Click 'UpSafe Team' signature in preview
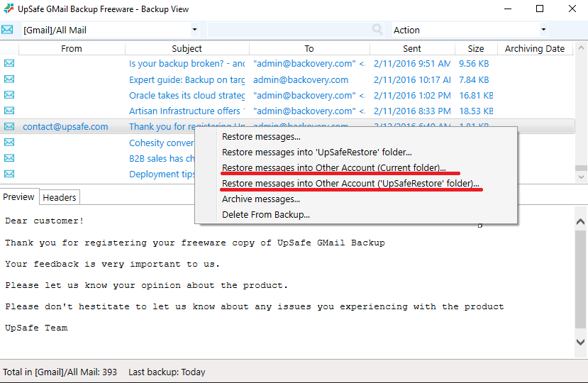The height and width of the screenshot is (383, 588). click(36, 328)
